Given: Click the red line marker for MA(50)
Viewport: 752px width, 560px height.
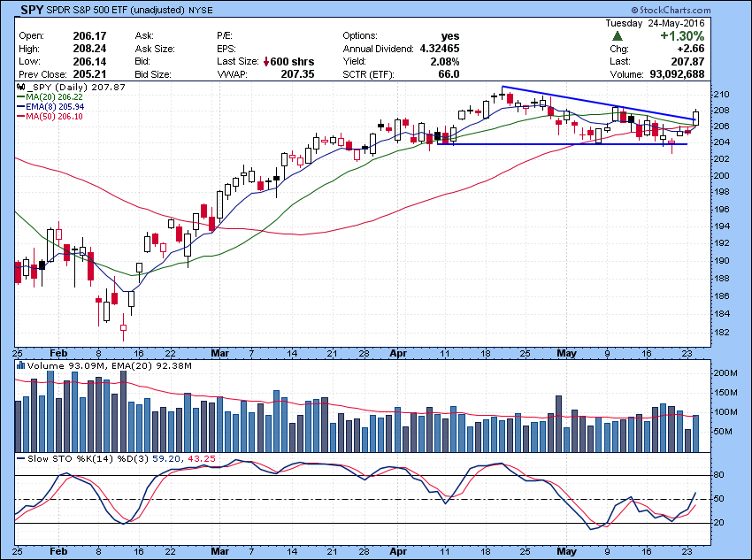Looking at the screenshot, I should click(21, 117).
